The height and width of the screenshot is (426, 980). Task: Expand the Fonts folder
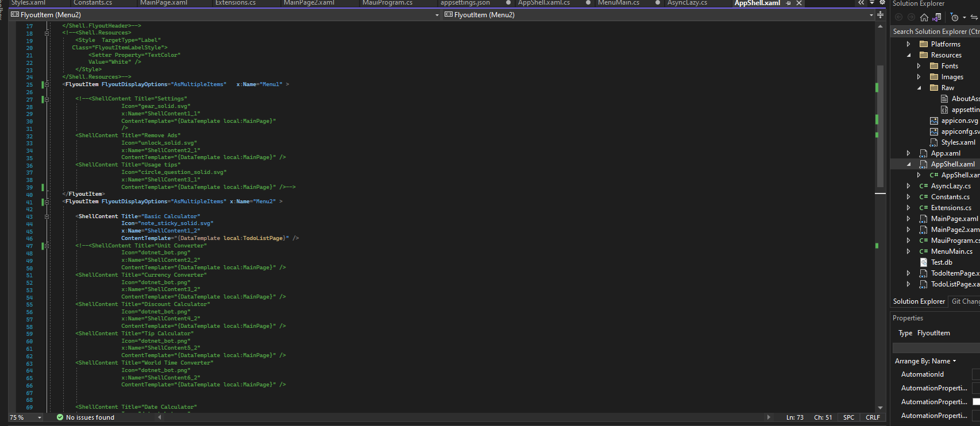(919, 66)
